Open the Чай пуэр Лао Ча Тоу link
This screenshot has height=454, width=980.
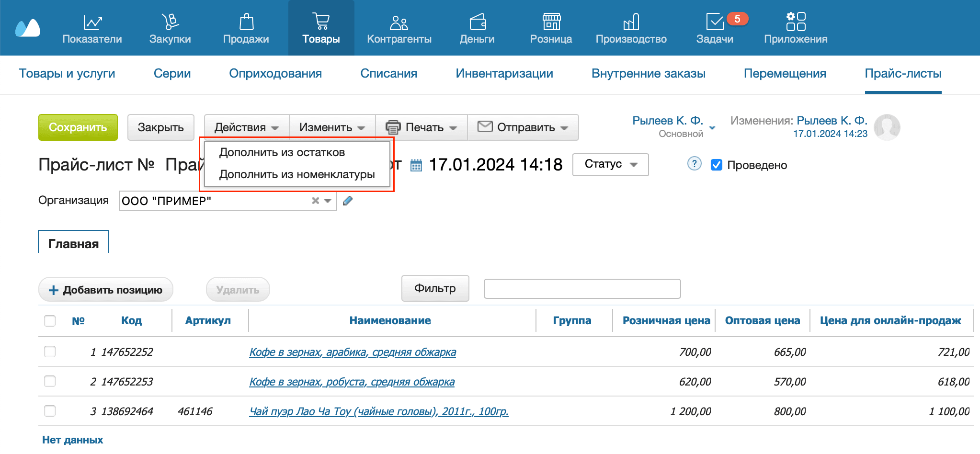tap(378, 411)
